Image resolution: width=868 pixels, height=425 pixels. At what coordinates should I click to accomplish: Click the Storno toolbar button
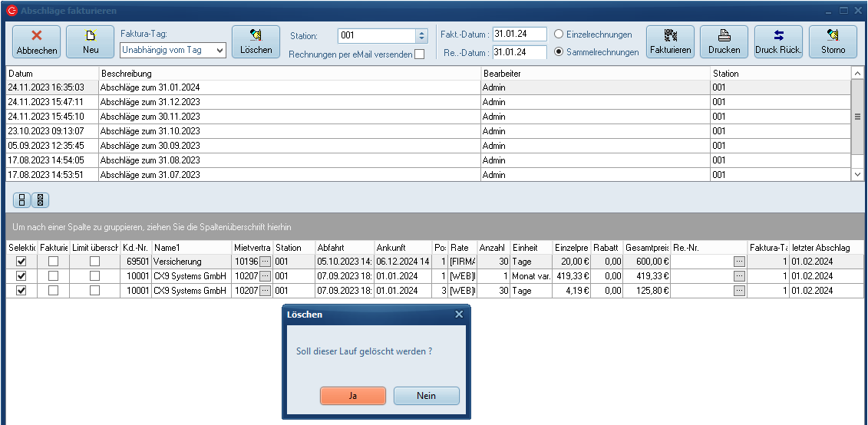(x=833, y=41)
